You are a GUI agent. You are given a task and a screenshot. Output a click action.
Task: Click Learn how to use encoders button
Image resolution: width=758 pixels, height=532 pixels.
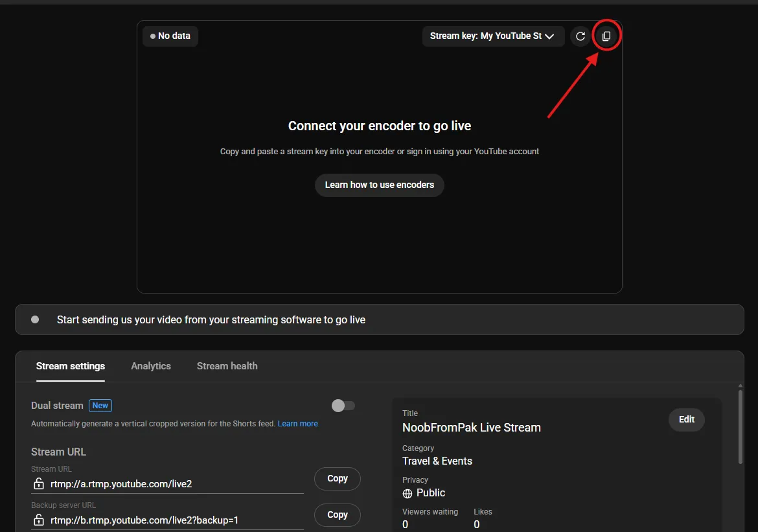pos(380,185)
